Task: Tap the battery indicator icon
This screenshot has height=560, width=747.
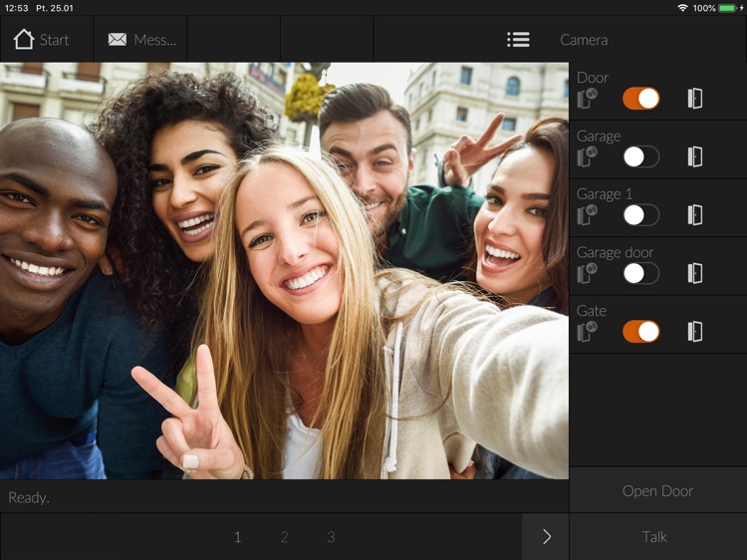Action: click(728, 8)
